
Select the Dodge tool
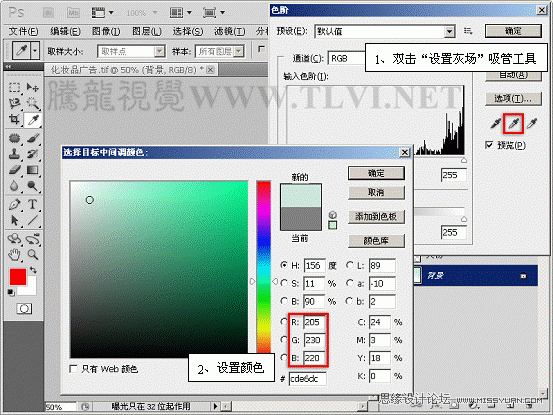33,186
